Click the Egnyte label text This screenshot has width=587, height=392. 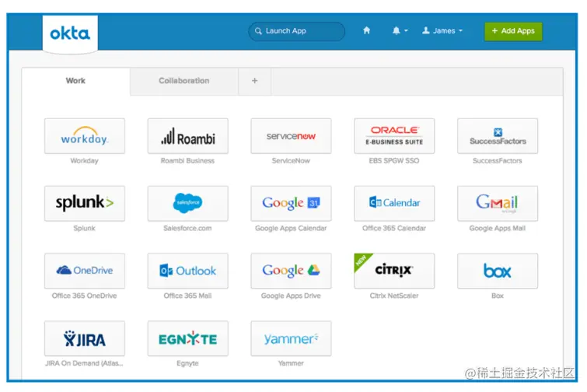187,362
